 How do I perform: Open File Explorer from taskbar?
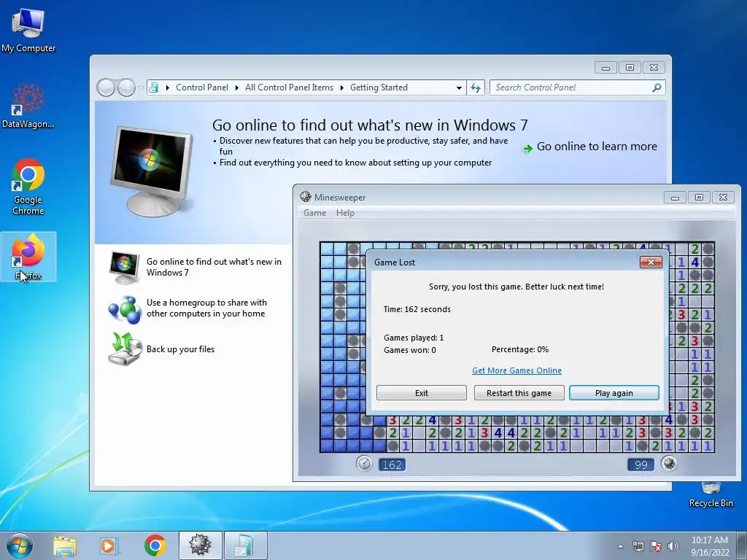65,545
